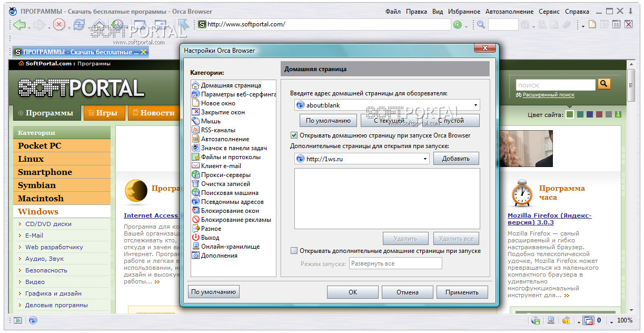Open the Режим запуска dropdown

[x=395, y=263]
